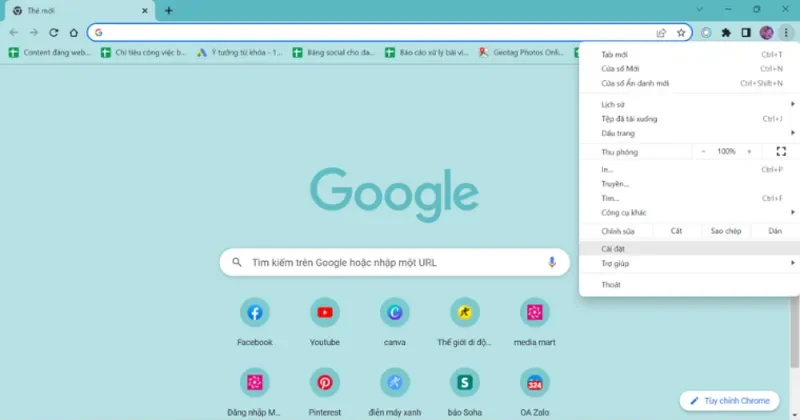The width and height of the screenshot is (800, 420).
Task: Choose Tìm... from the menu
Action: [689, 198]
